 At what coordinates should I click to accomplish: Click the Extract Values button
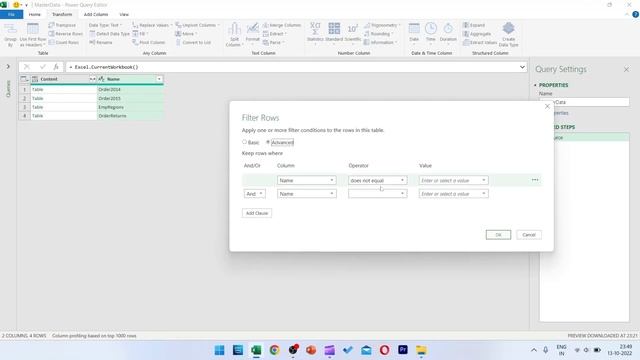480,42
